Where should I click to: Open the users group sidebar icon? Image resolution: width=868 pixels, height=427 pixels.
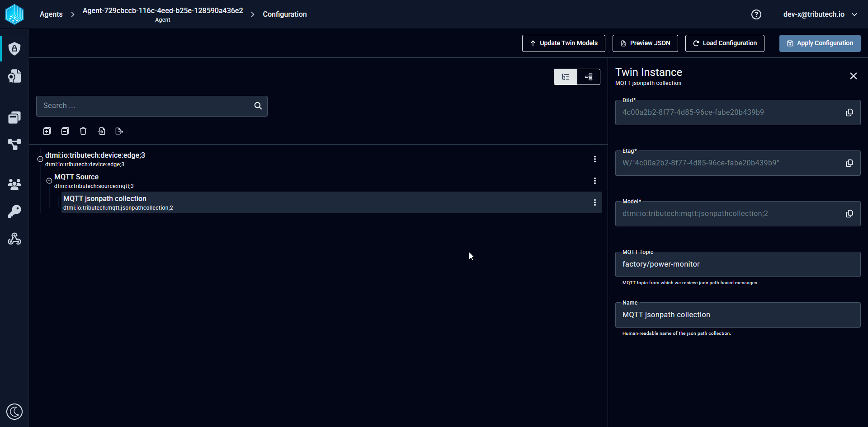pos(14,184)
